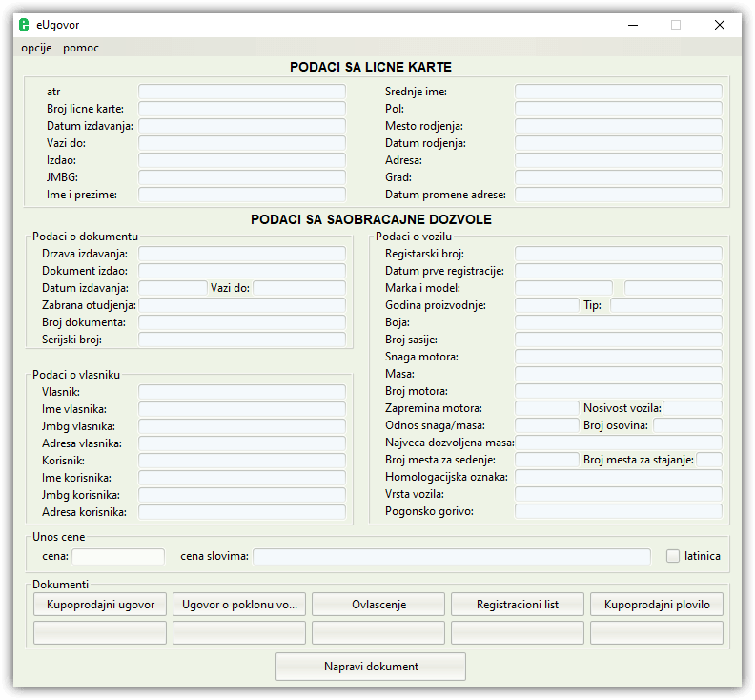Image resolution: width=755 pixels, height=700 pixels.
Task: Click the Srednje ime input field
Action: [619, 92]
